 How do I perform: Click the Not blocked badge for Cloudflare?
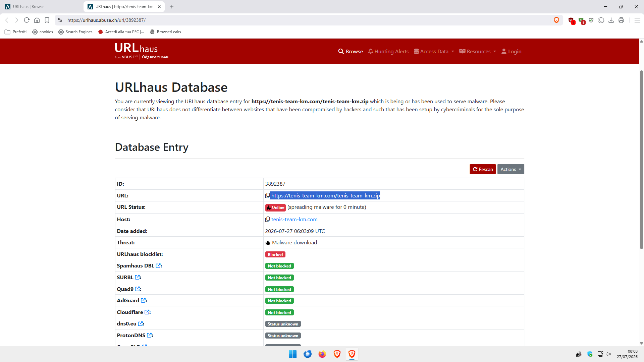[279, 312]
